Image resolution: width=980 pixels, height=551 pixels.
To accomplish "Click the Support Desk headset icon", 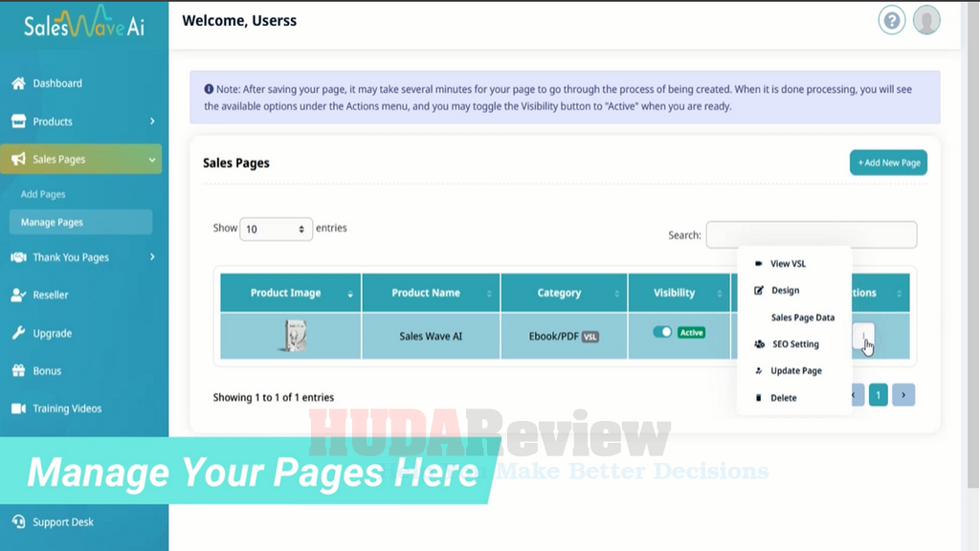I will (19, 521).
